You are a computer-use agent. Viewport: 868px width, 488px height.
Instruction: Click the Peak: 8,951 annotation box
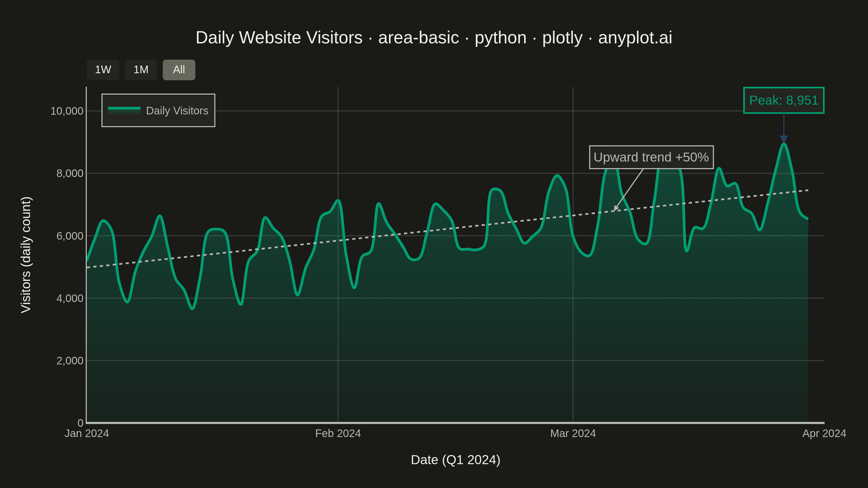point(784,100)
